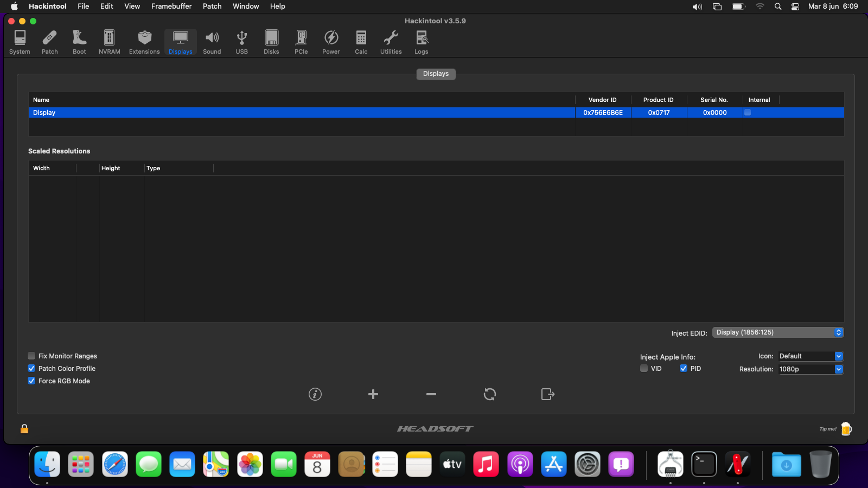Open the Help menu
This screenshot has height=488, width=868.
278,7
